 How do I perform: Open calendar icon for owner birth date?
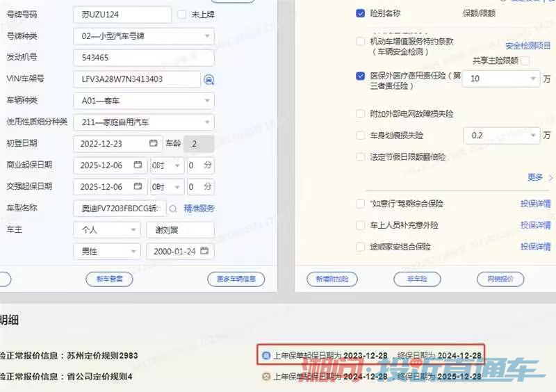pos(205,252)
